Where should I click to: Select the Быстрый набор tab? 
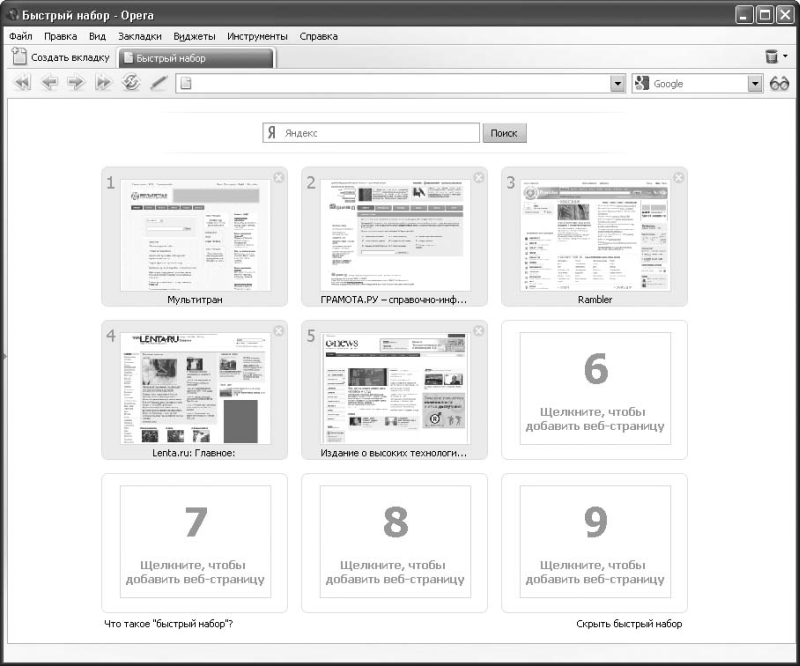195,58
